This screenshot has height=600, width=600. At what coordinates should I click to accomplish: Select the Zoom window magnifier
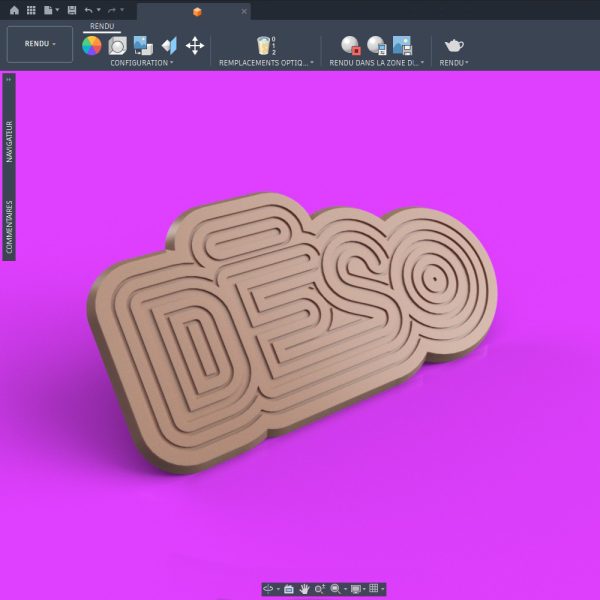click(x=335, y=589)
